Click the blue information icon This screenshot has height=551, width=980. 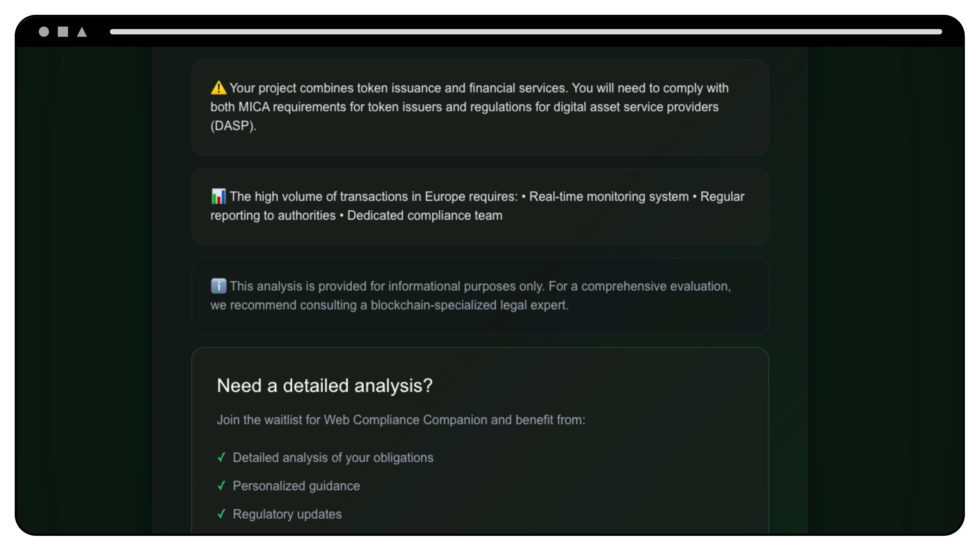point(218,286)
